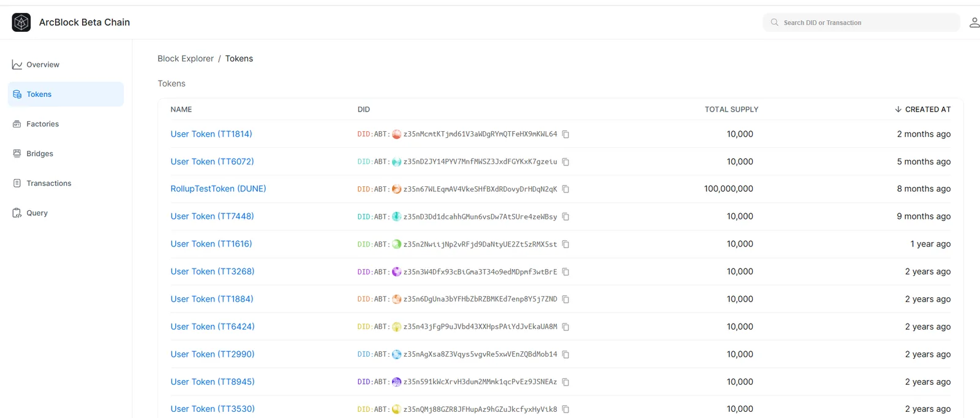980x418 pixels.
Task: Copy DID of User Token (TT3268)
Action: point(566,272)
